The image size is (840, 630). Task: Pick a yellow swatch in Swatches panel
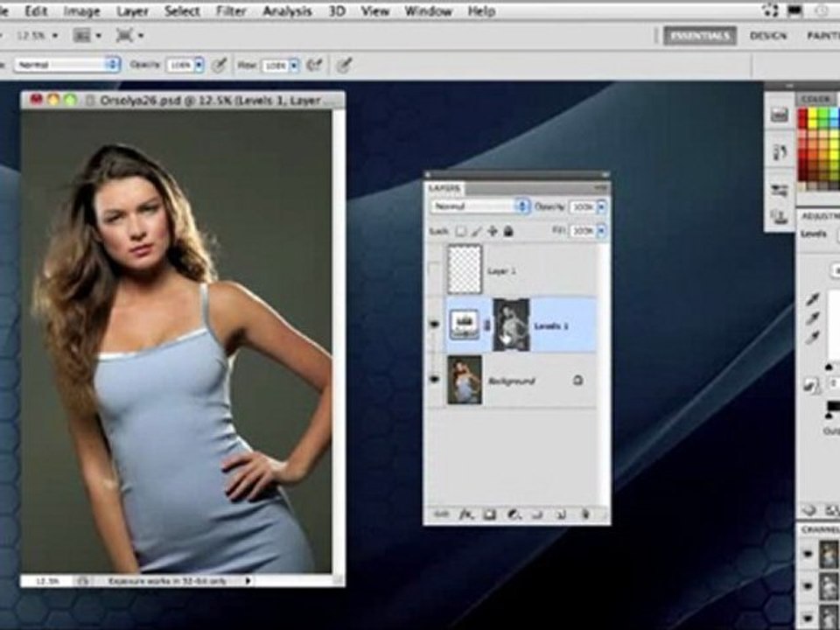click(x=813, y=114)
